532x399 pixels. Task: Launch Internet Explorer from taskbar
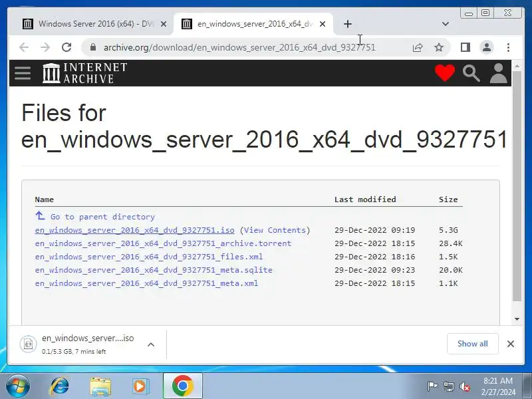pos(59,386)
